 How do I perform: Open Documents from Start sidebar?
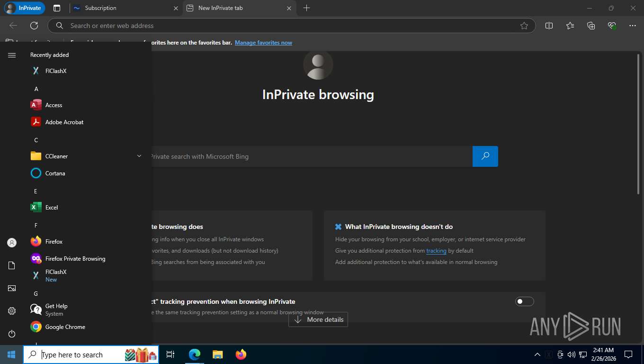coord(12,265)
